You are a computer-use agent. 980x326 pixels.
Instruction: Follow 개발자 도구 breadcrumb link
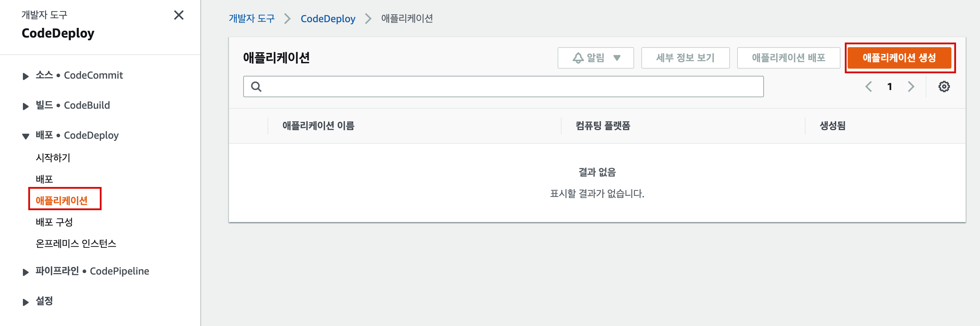tap(251, 19)
